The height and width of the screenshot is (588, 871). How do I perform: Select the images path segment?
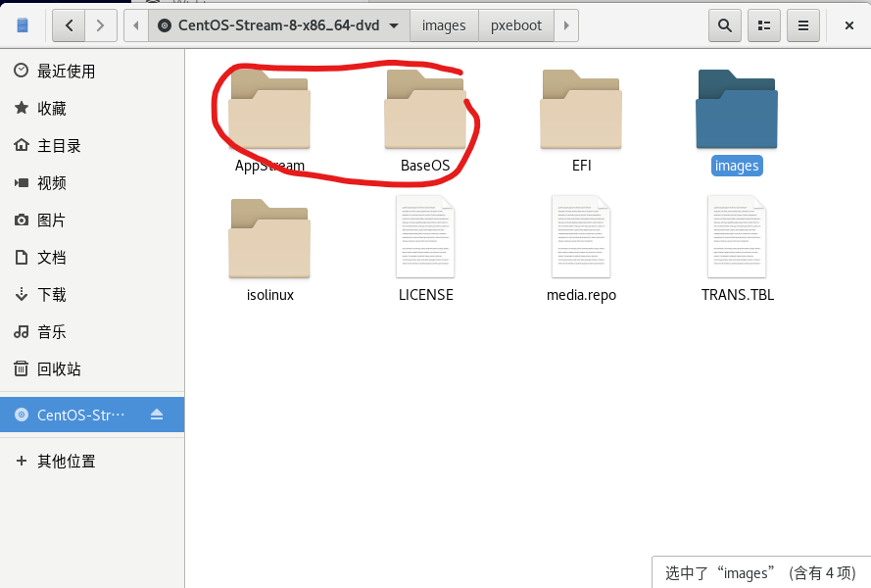(444, 25)
